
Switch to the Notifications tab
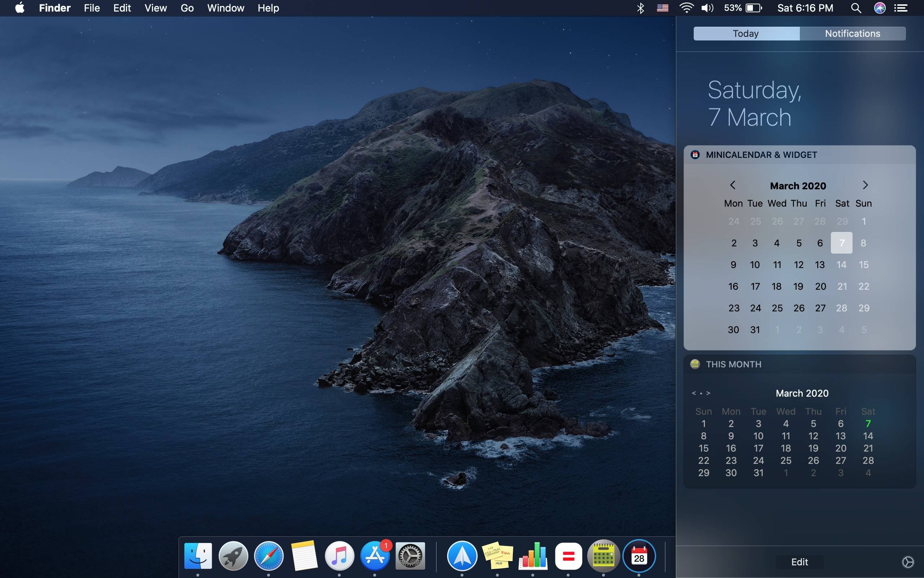[x=853, y=34]
